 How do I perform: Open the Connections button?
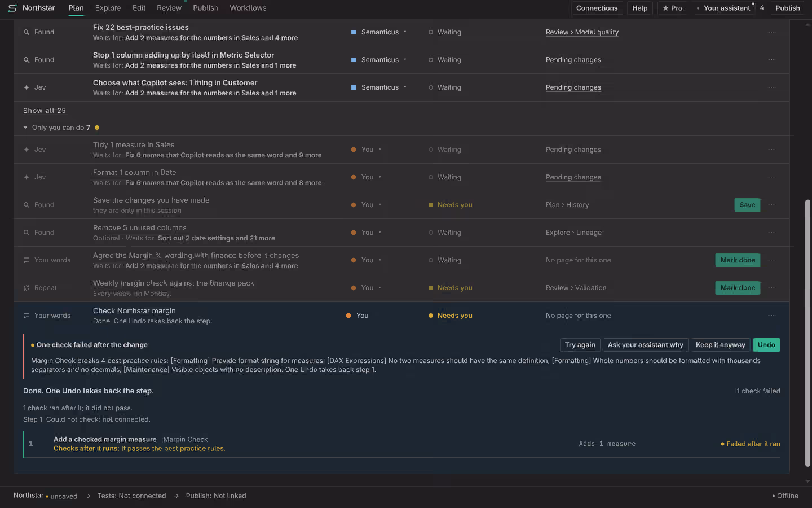pyautogui.click(x=597, y=8)
